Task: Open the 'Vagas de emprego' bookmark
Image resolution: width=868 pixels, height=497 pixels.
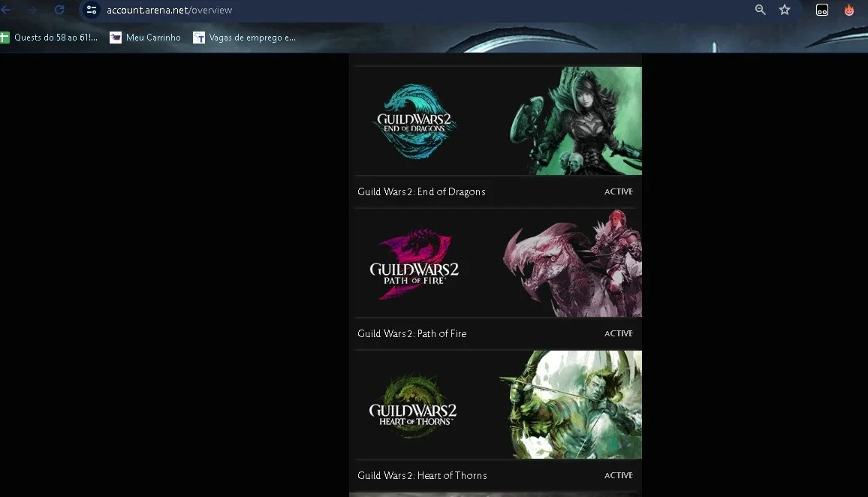Action: click(244, 38)
